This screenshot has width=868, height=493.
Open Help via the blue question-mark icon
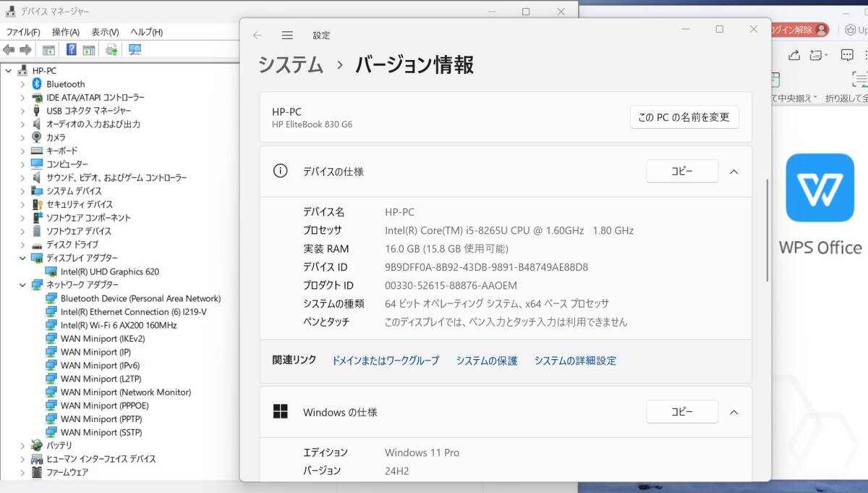[72, 50]
